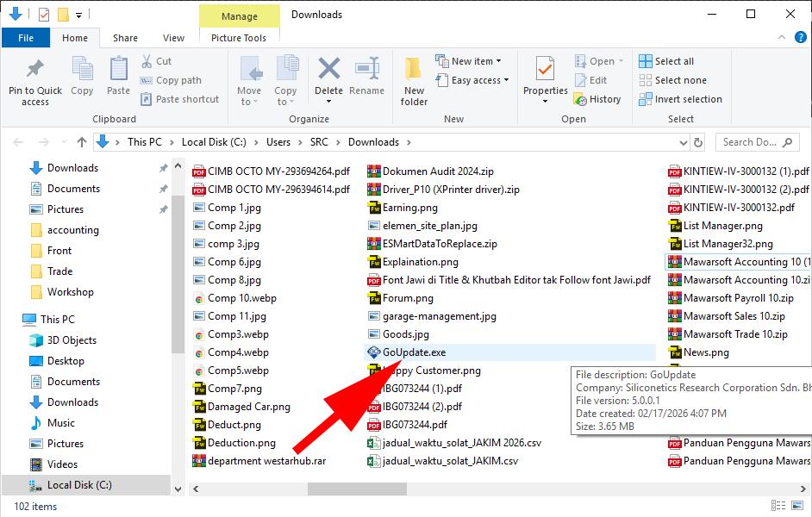
Task: Expand the New item dropdown
Action: coord(476,61)
